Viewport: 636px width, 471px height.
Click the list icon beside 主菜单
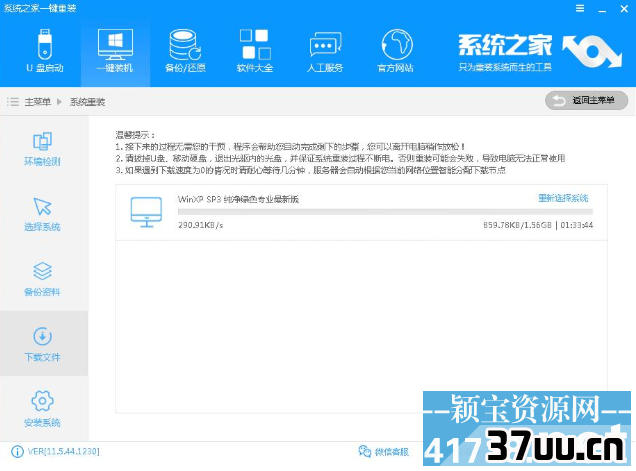click(13, 101)
